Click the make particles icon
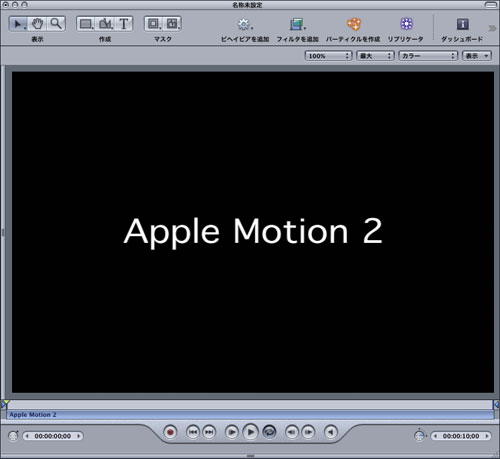 coord(353,24)
